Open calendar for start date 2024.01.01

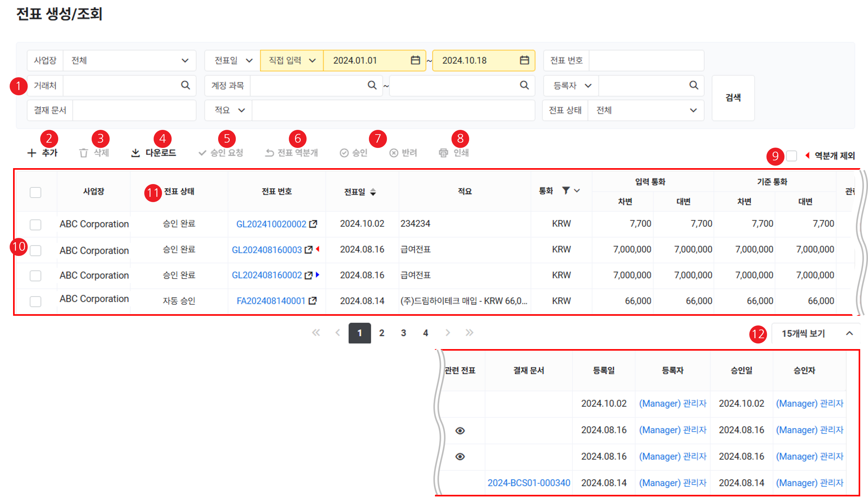coord(415,60)
